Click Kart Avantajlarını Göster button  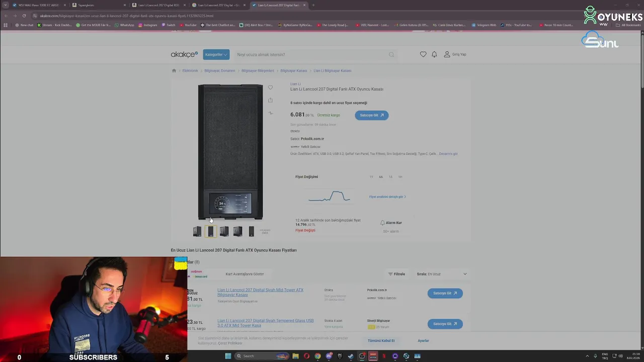[245, 274]
